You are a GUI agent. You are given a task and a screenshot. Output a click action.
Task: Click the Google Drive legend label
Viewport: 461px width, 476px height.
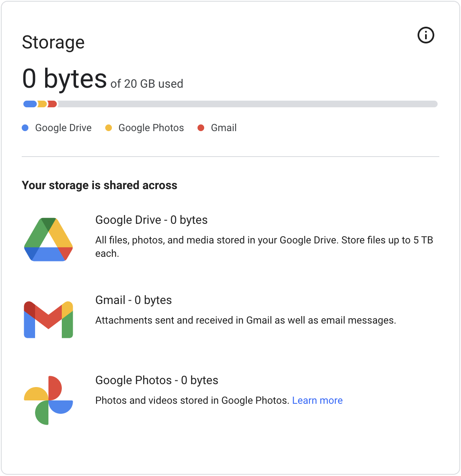pyautogui.click(x=63, y=128)
